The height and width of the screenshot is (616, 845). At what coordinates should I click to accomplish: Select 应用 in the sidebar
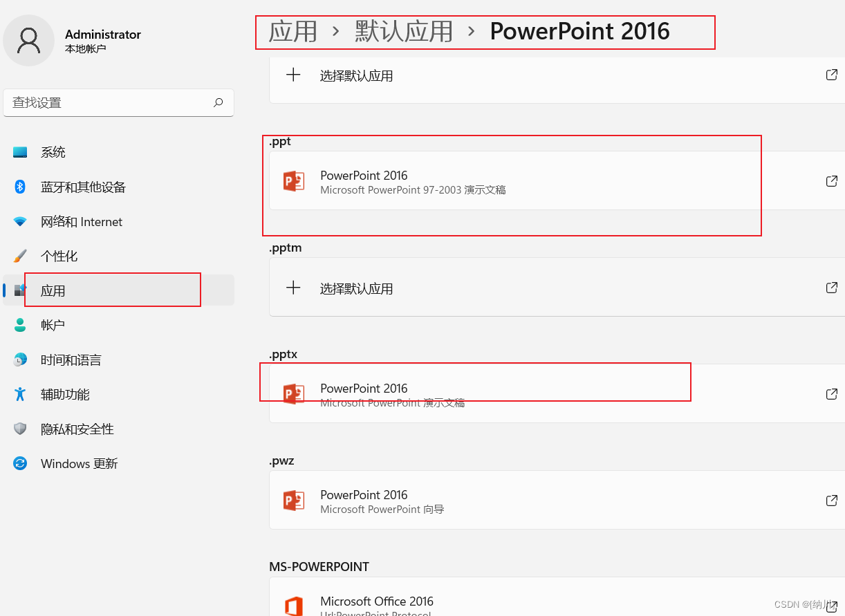[118, 290]
